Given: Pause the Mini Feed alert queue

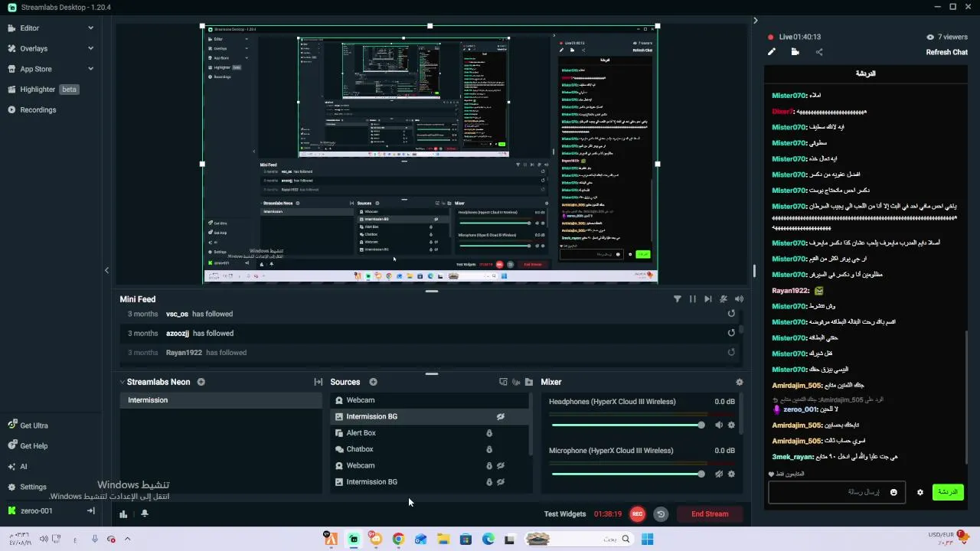Looking at the screenshot, I should [693, 299].
